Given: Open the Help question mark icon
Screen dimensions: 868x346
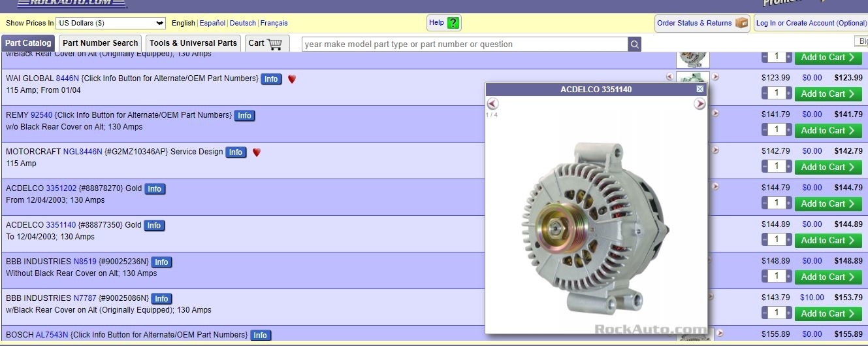Looking at the screenshot, I should [453, 23].
